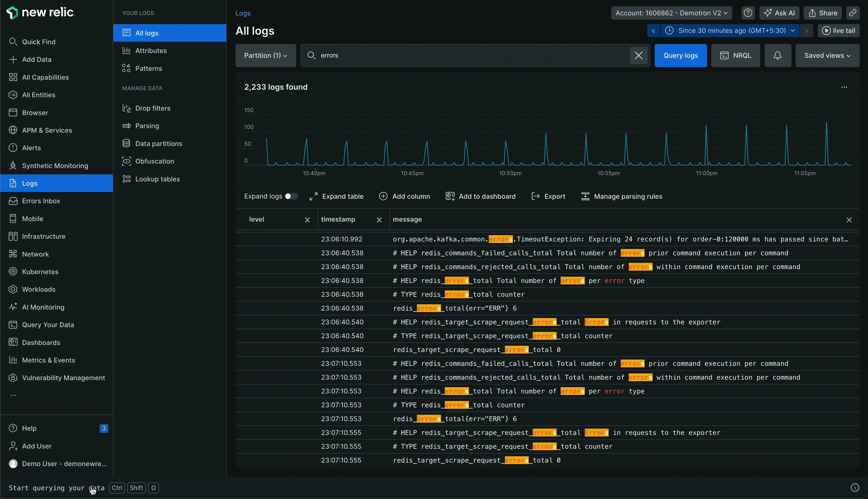
Task: Click inside the log search field
Action: 473,56
